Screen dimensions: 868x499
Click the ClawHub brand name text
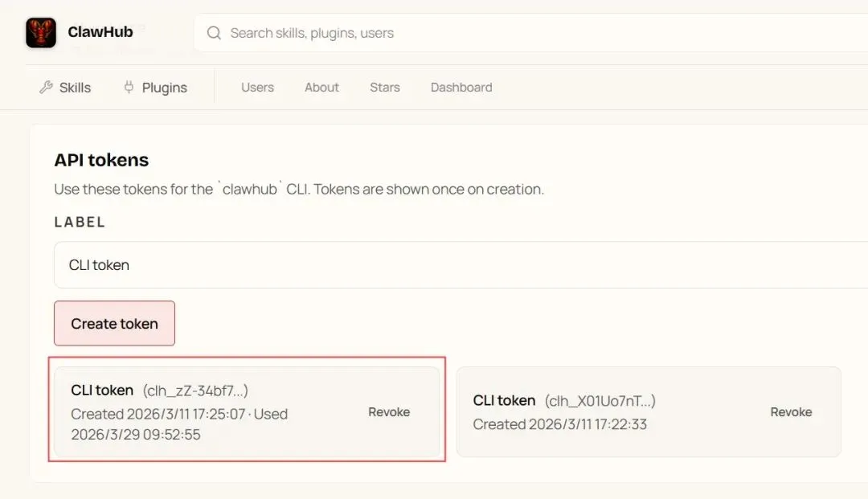pyautogui.click(x=100, y=33)
